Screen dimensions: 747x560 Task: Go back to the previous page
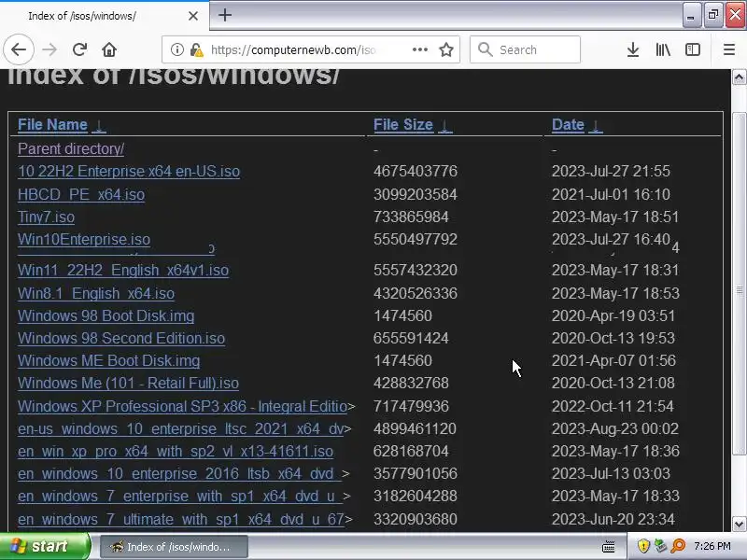19,49
